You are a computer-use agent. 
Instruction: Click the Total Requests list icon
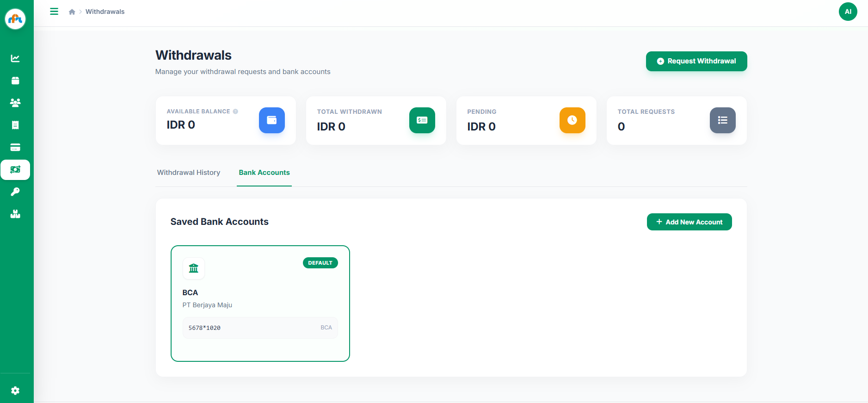click(x=722, y=120)
